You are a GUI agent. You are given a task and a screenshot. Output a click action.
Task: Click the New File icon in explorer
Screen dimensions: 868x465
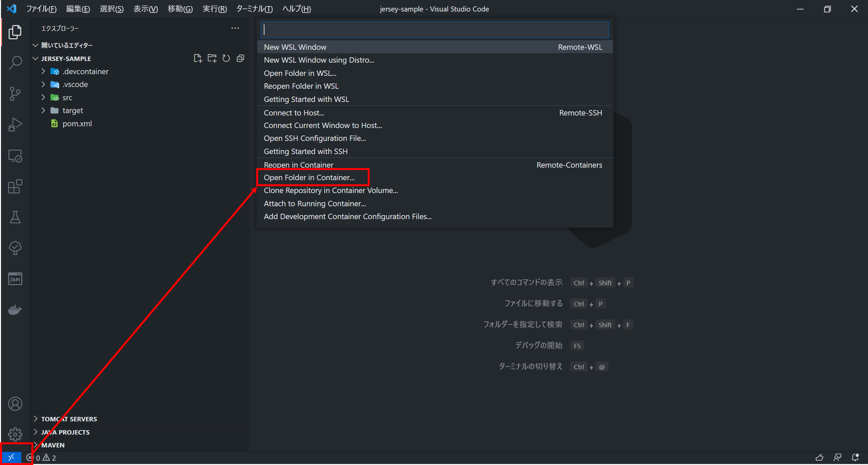pyautogui.click(x=198, y=59)
